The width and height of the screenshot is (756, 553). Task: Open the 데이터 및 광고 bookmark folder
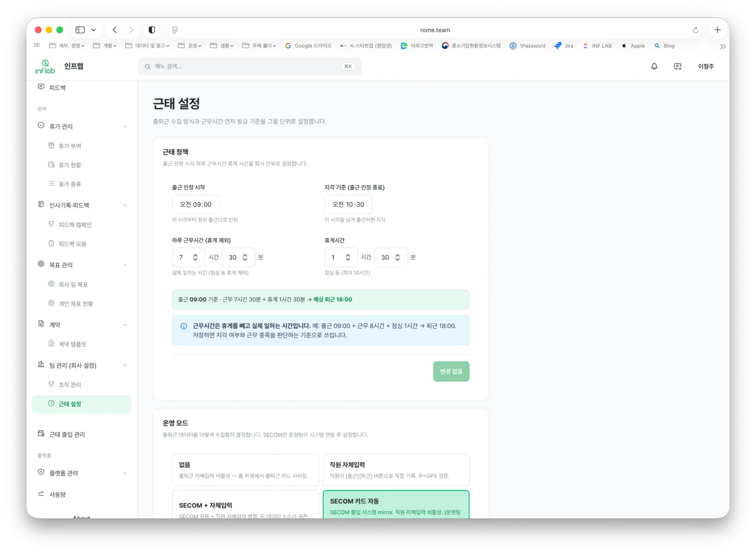pos(147,46)
